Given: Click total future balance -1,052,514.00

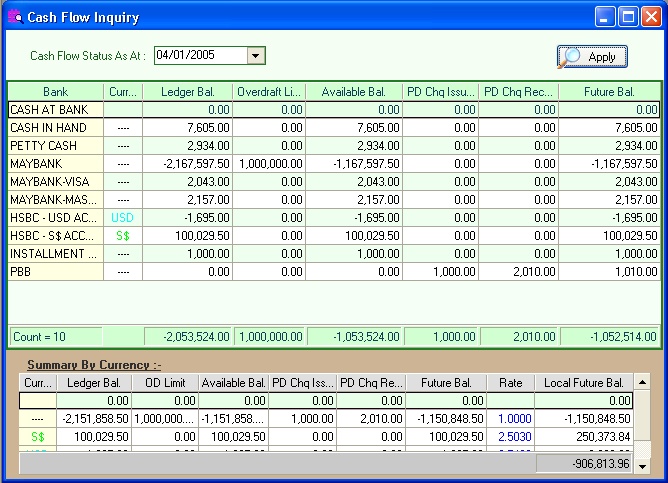Looking at the screenshot, I should (610, 336).
